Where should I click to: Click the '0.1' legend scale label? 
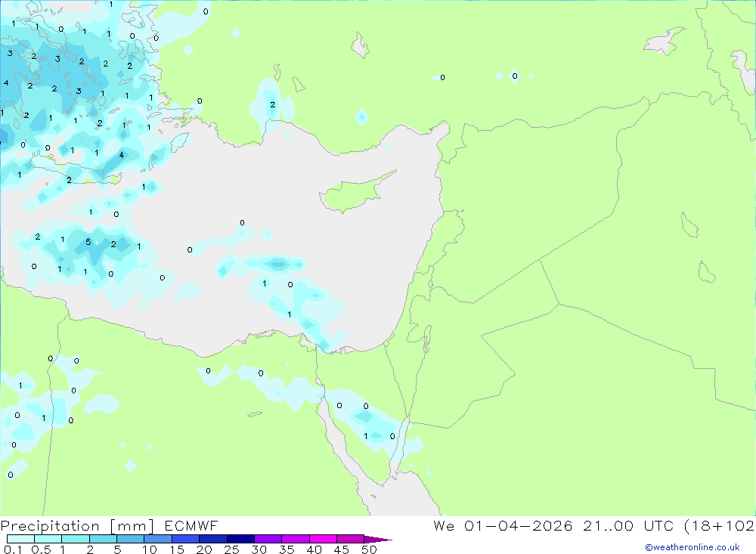coord(13,549)
